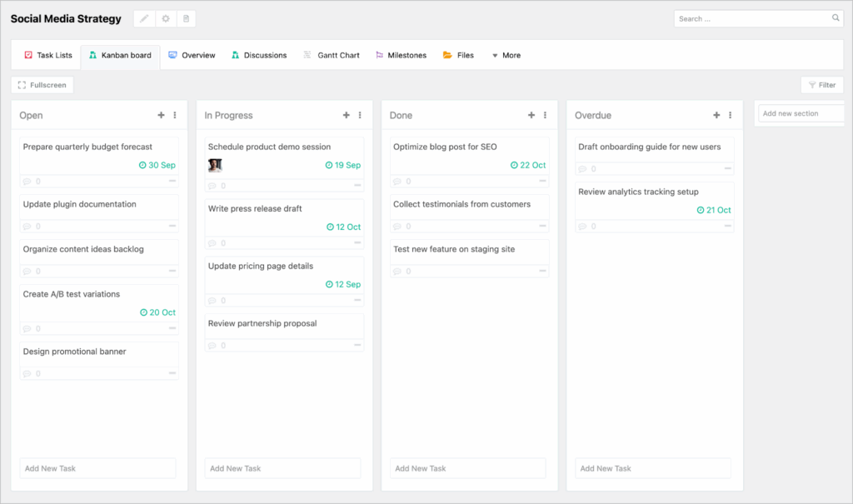Image resolution: width=853 pixels, height=504 pixels.
Task: Click the search magnifier icon
Action: pos(836,17)
